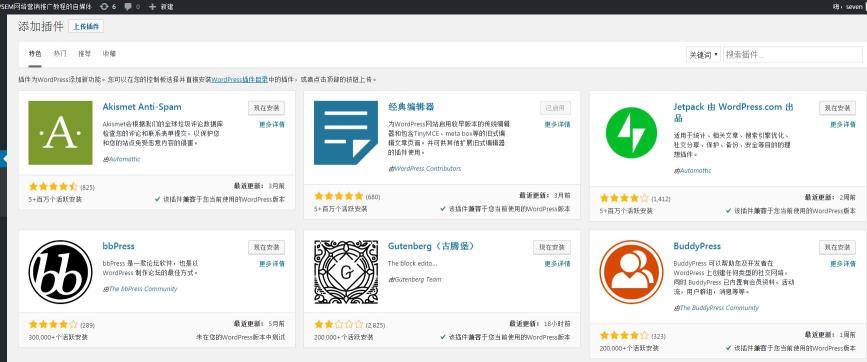Click the green Jetpack plugin icon
Screen dimensions: 867x362
(631, 133)
